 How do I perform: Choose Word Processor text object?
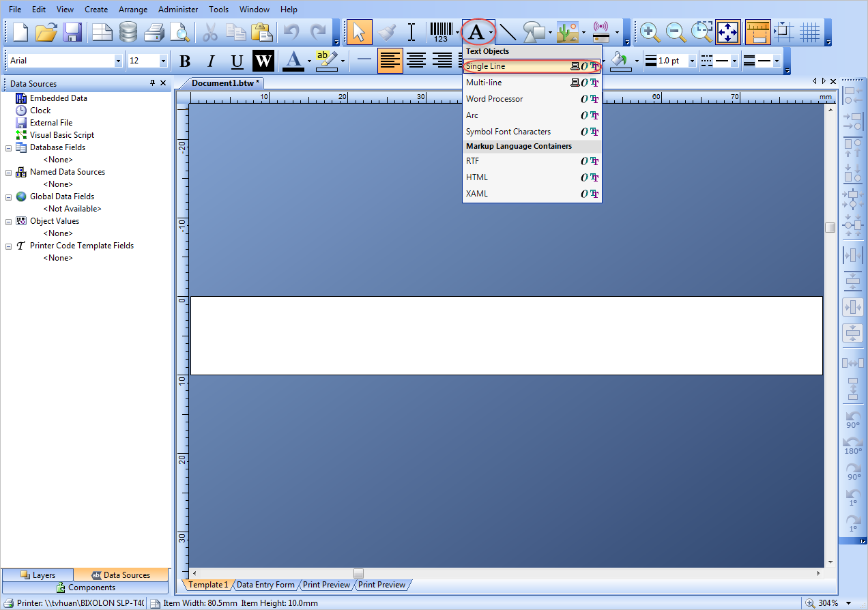[x=532, y=99]
